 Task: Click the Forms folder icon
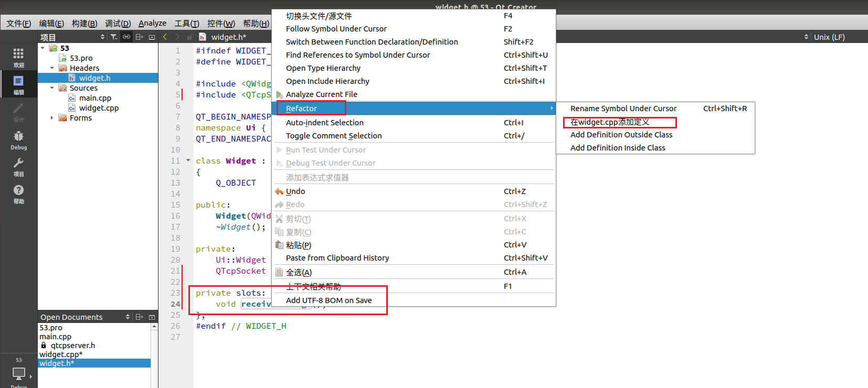(x=63, y=118)
